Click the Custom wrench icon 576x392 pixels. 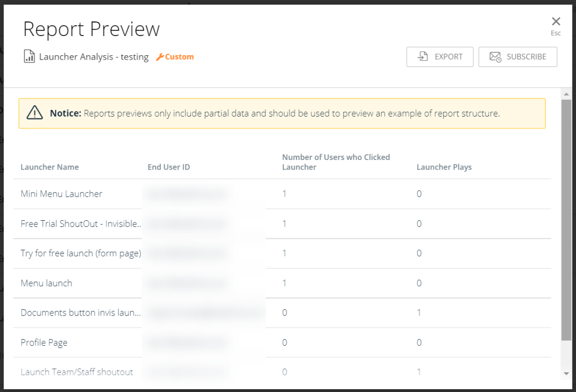coord(159,57)
